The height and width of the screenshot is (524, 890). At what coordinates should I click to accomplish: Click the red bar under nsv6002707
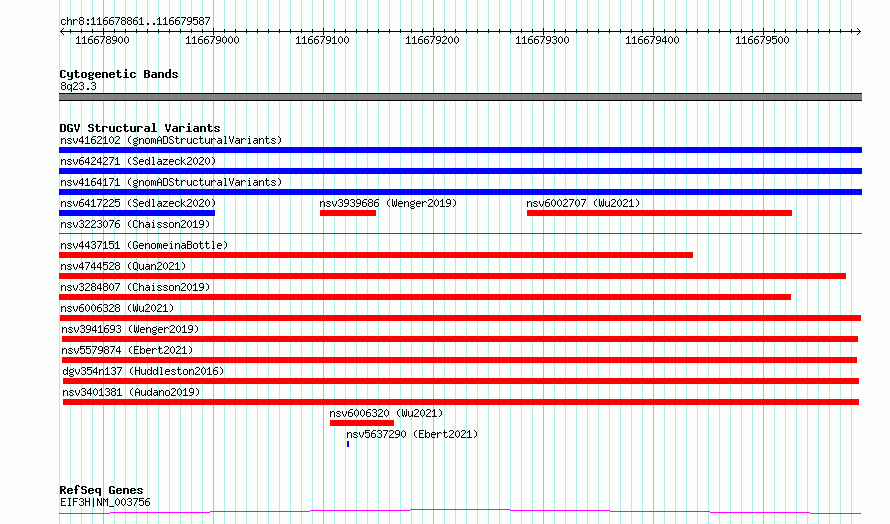(659, 213)
